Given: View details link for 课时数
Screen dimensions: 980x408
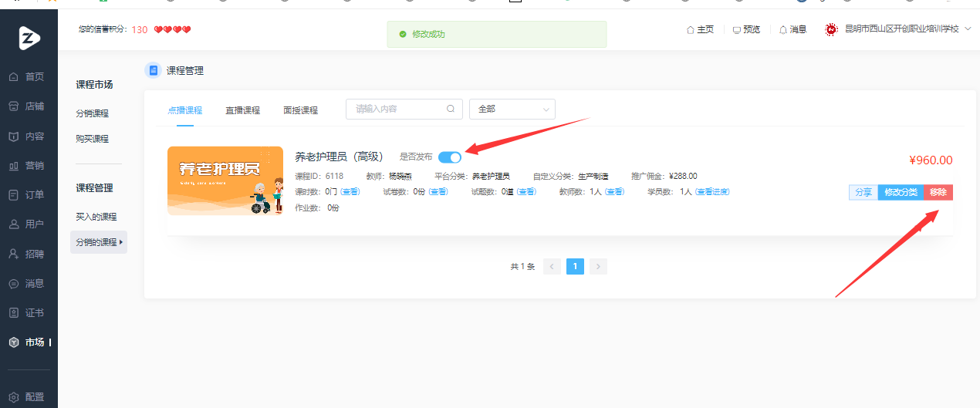Looking at the screenshot, I should click(x=350, y=191).
